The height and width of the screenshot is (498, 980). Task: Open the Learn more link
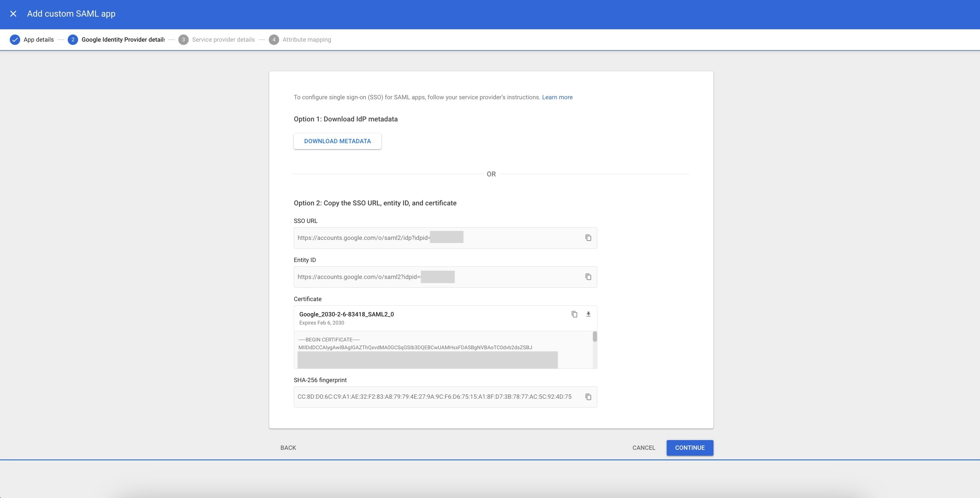click(x=557, y=97)
